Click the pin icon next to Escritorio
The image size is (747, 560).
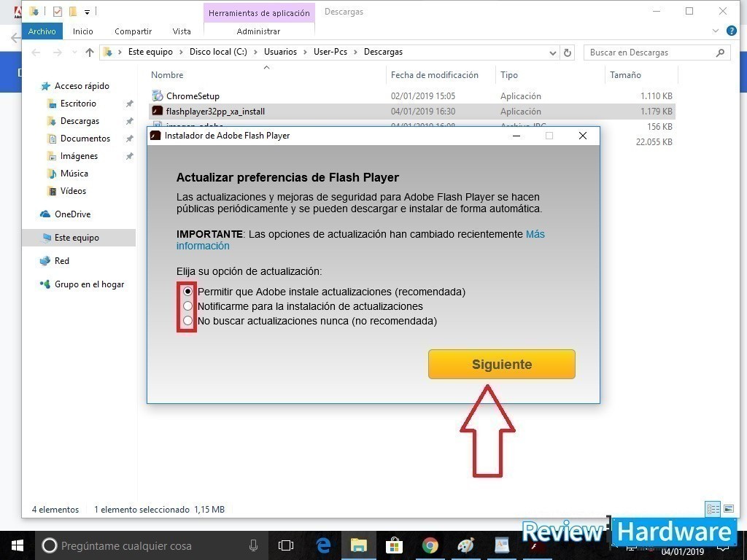tap(129, 104)
